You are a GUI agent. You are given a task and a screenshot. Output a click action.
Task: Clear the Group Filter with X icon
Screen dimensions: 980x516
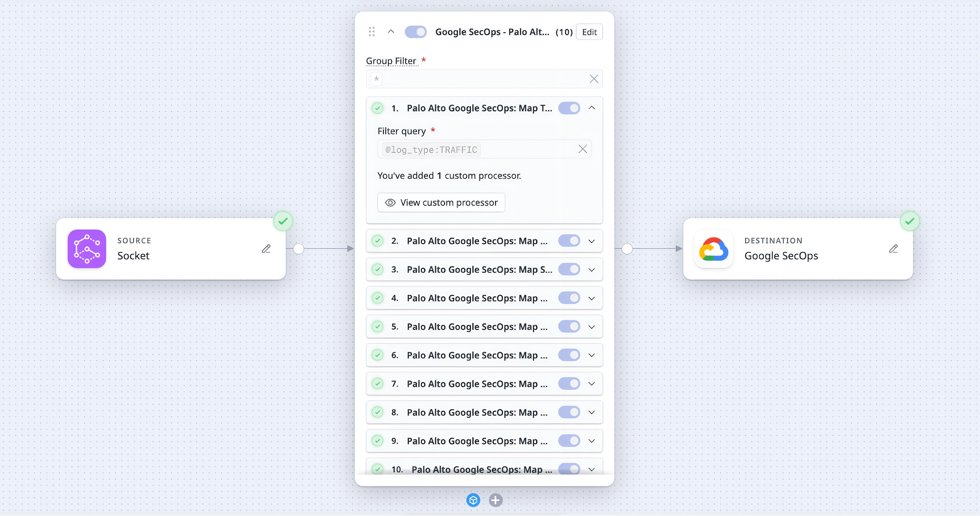(x=594, y=79)
